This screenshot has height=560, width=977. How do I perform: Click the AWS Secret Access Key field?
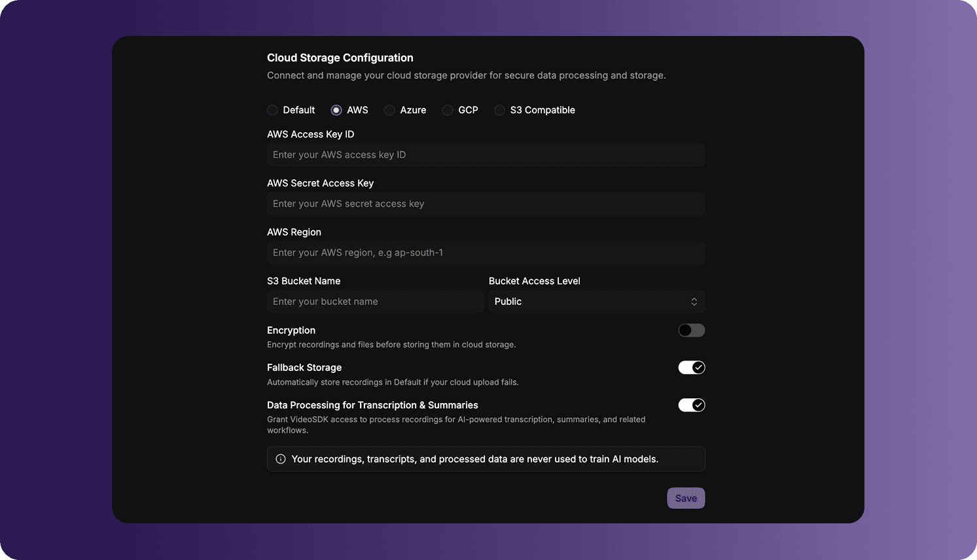pos(486,204)
